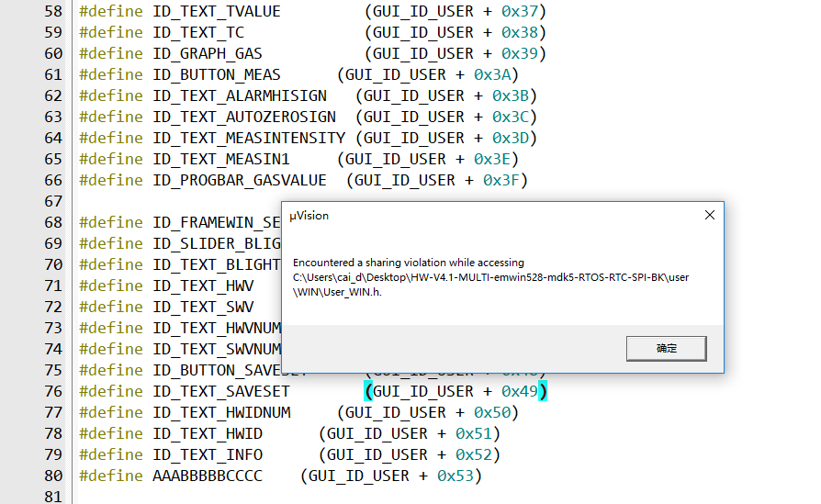Click ID_TEXT_ALARMHISIGN identifier on line 62
Viewport: 821px width, 504px height.
pos(240,95)
